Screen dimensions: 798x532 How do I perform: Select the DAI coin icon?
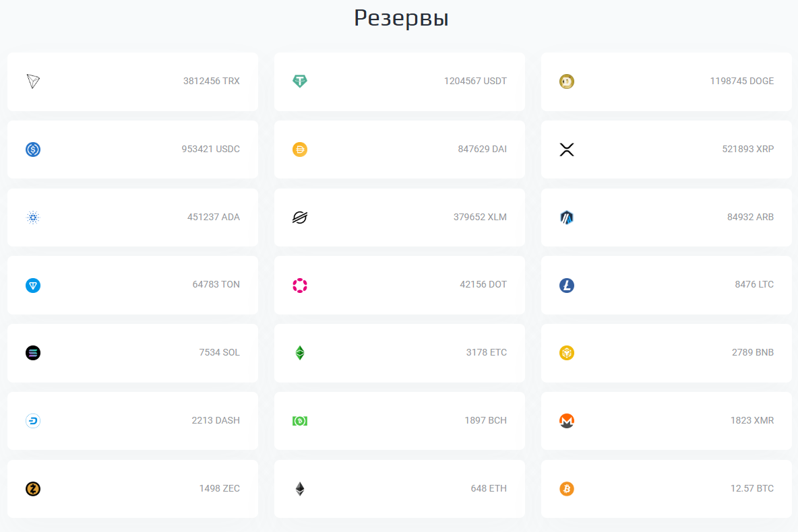[300, 149]
